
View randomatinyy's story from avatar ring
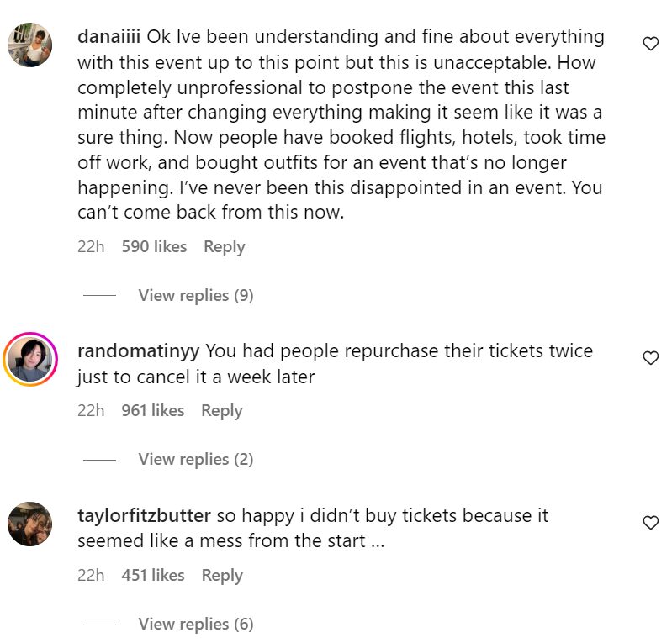(x=30, y=359)
